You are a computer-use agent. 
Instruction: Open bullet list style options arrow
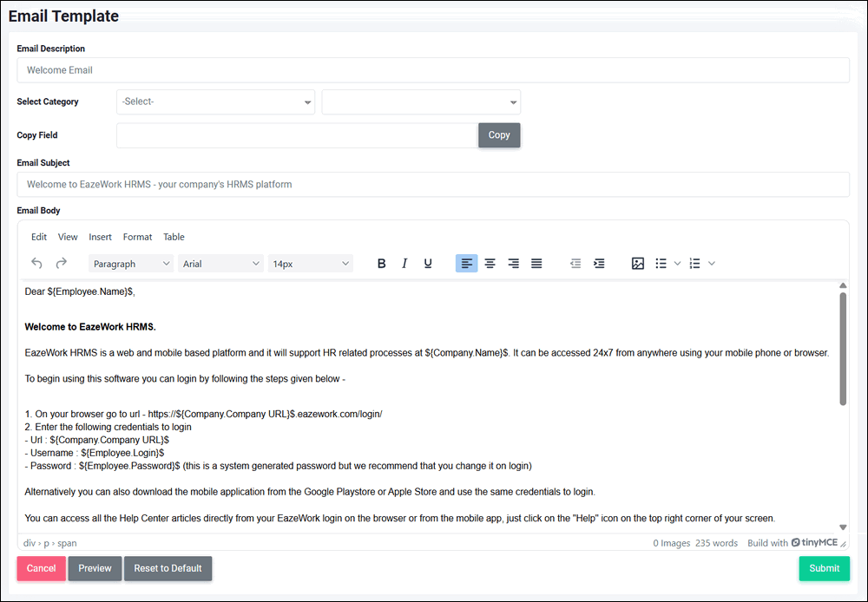(x=677, y=264)
